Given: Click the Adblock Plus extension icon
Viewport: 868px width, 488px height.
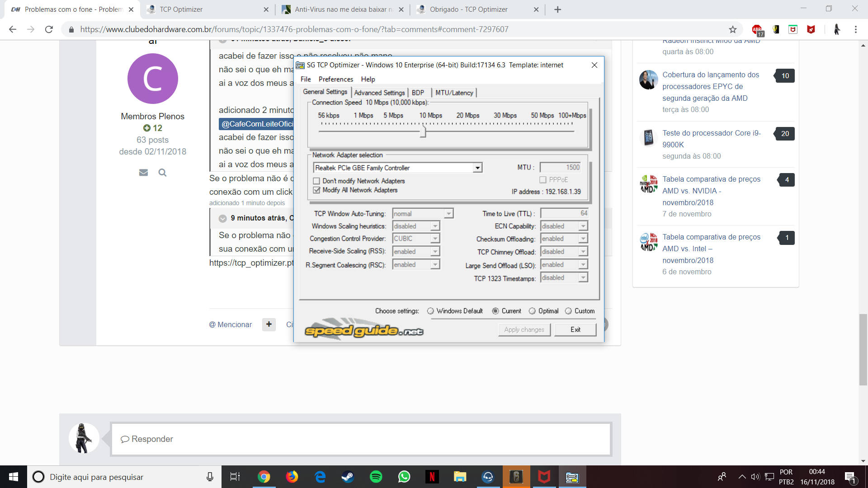Looking at the screenshot, I should pyautogui.click(x=757, y=30).
